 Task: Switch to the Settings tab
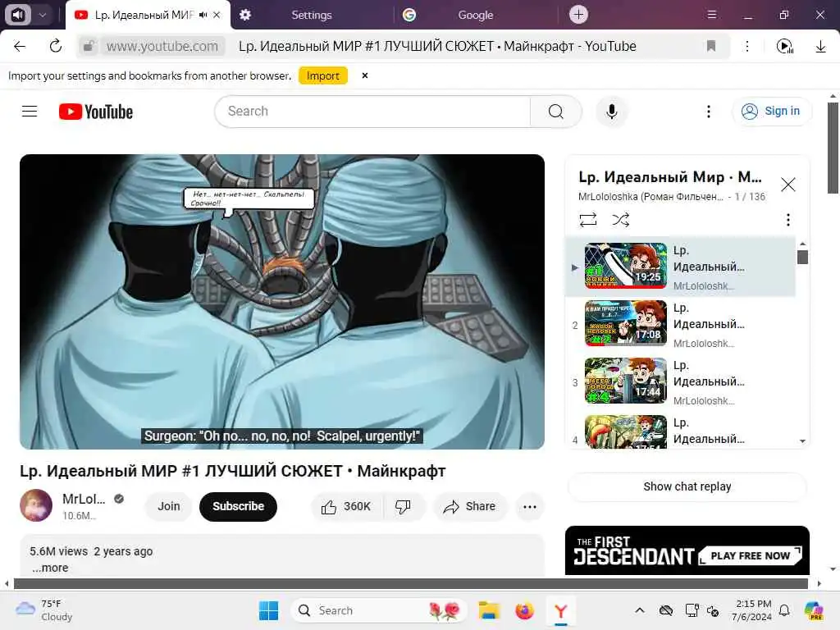click(x=312, y=15)
